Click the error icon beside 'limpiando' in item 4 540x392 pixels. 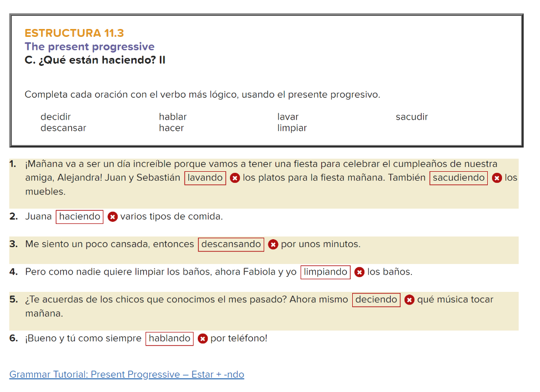click(x=360, y=272)
